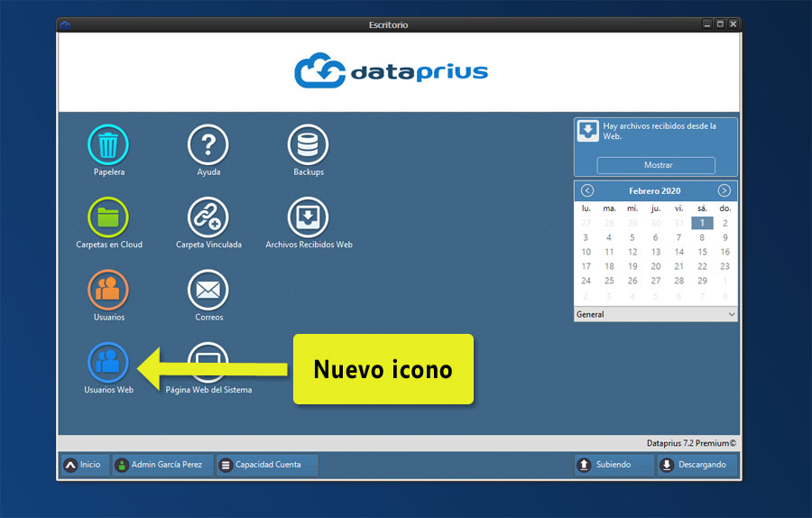The image size is (812, 518).
Task: Go to next month in calendar
Action: [x=724, y=190]
